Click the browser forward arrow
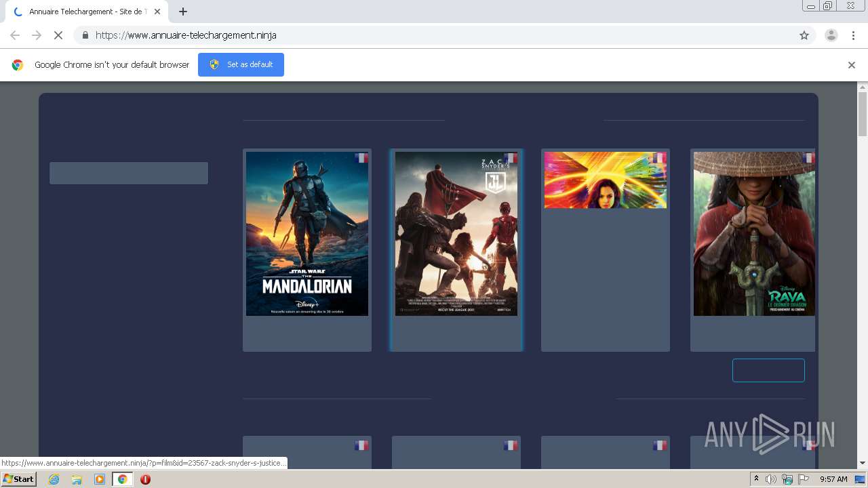The image size is (868, 488). click(37, 35)
